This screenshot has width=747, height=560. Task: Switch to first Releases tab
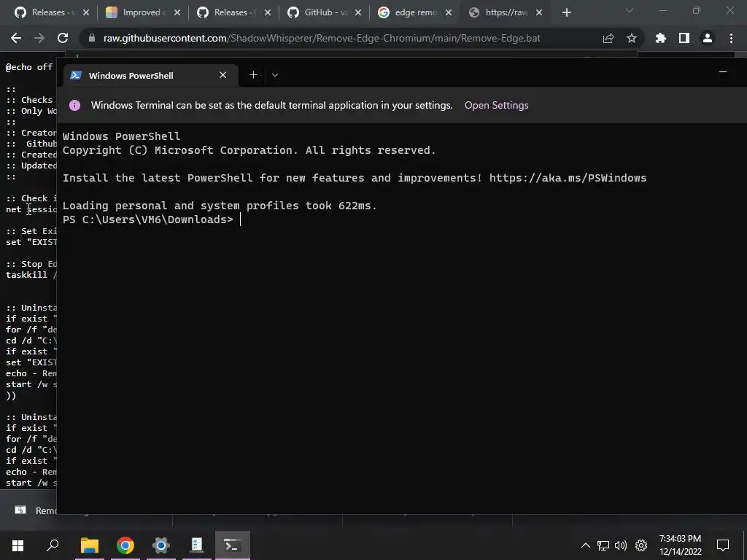52,12
